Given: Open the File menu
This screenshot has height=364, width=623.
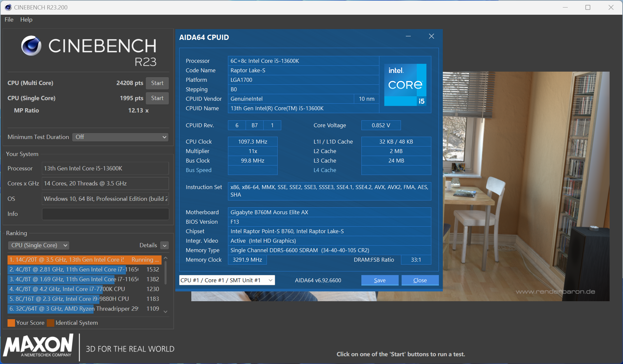Looking at the screenshot, I should point(9,20).
